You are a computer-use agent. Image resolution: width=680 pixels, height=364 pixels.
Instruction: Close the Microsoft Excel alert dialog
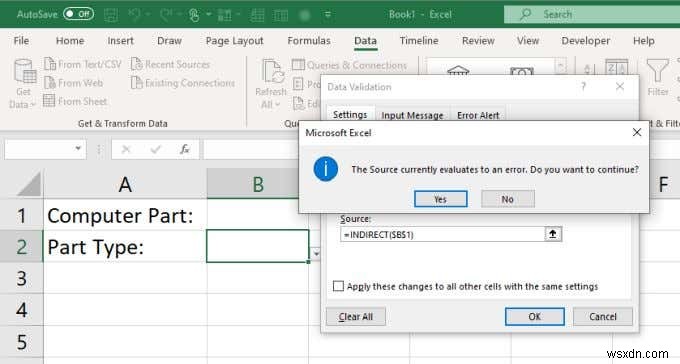tap(637, 132)
